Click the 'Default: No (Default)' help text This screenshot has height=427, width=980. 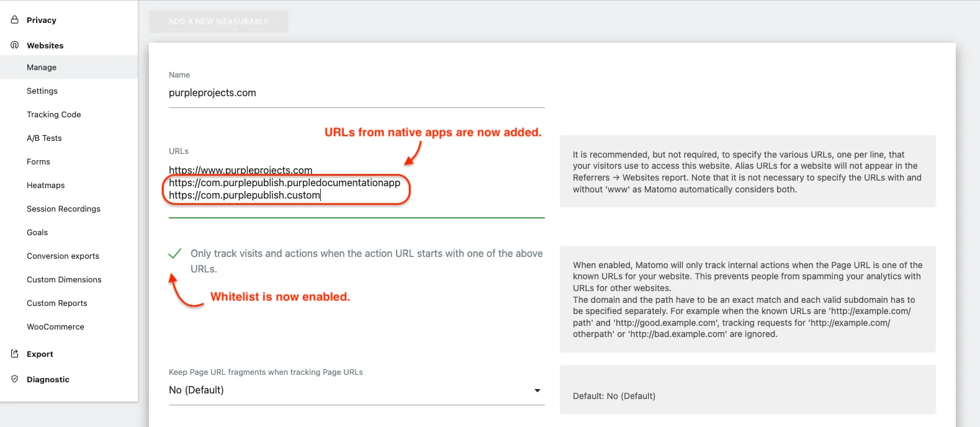click(614, 396)
